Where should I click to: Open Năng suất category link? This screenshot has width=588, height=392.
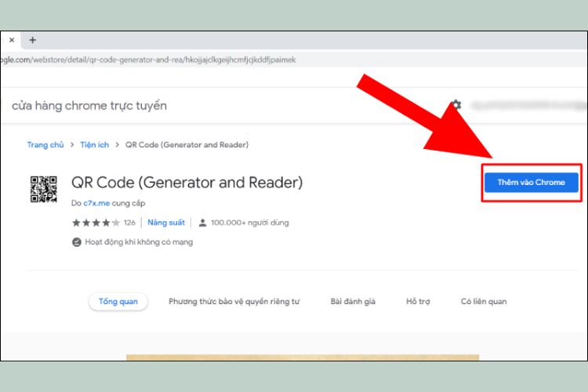166,223
